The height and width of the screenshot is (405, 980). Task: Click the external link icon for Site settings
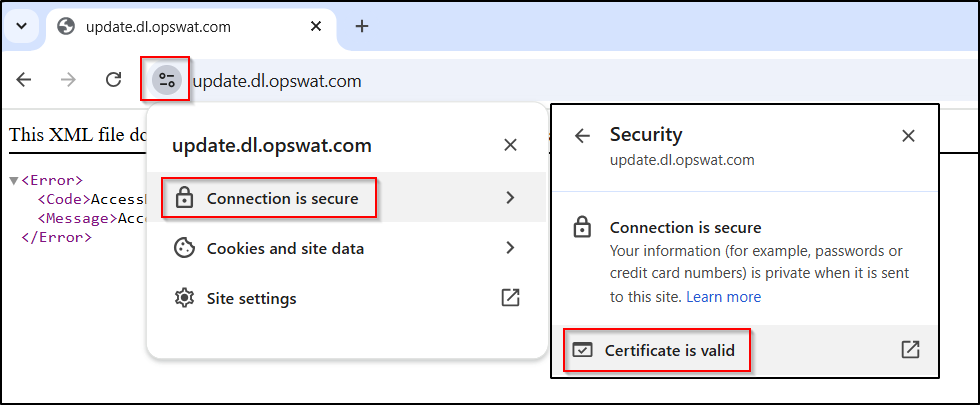click(x=511, y=298)
